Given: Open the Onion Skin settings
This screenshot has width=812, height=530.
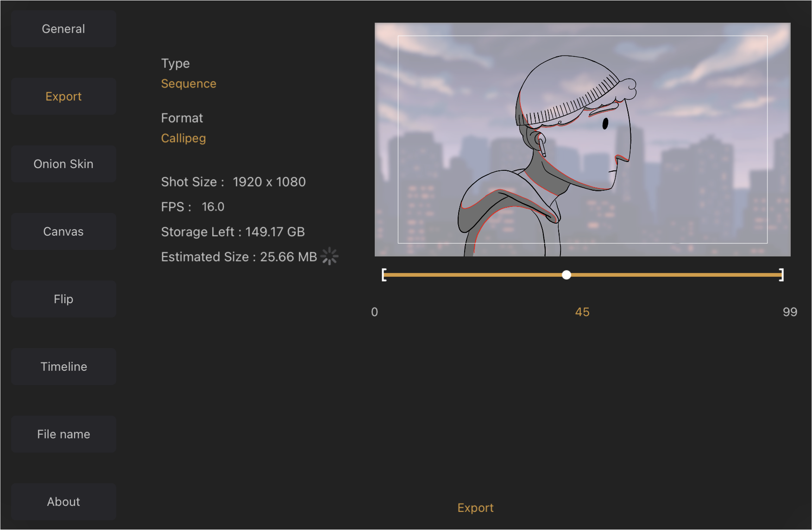Looking at the screenshot, I should [63, 164].
